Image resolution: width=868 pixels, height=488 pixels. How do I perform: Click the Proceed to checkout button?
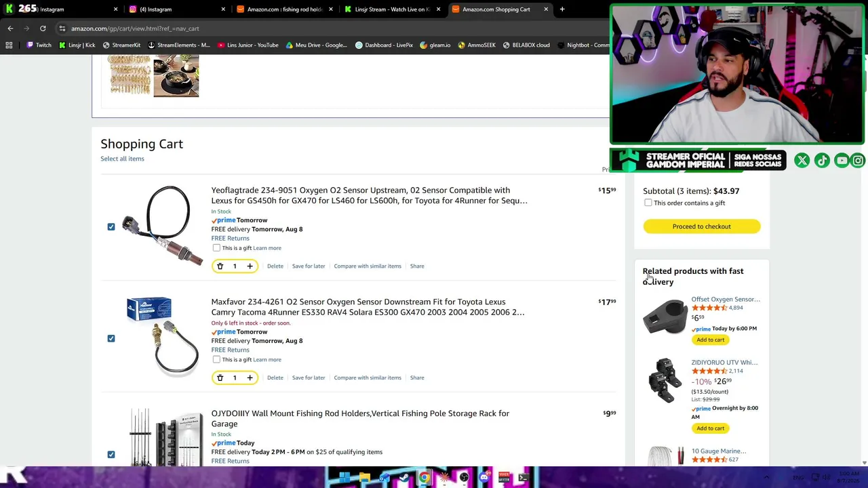tap(702, 226)
